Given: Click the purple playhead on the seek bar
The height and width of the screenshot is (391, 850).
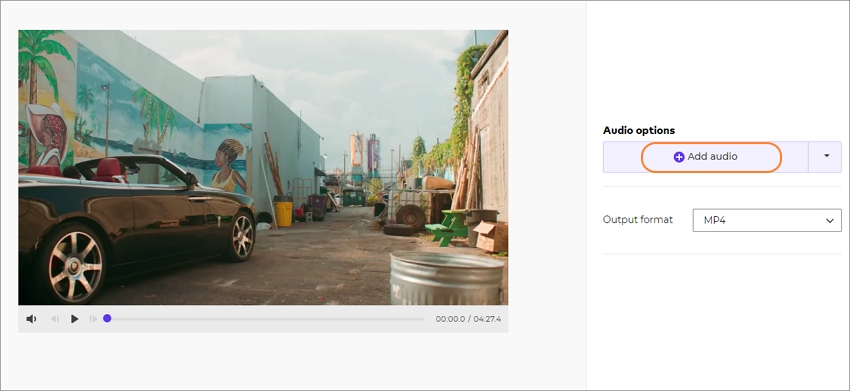Looking at the screenshot, I should pos(107,318).
